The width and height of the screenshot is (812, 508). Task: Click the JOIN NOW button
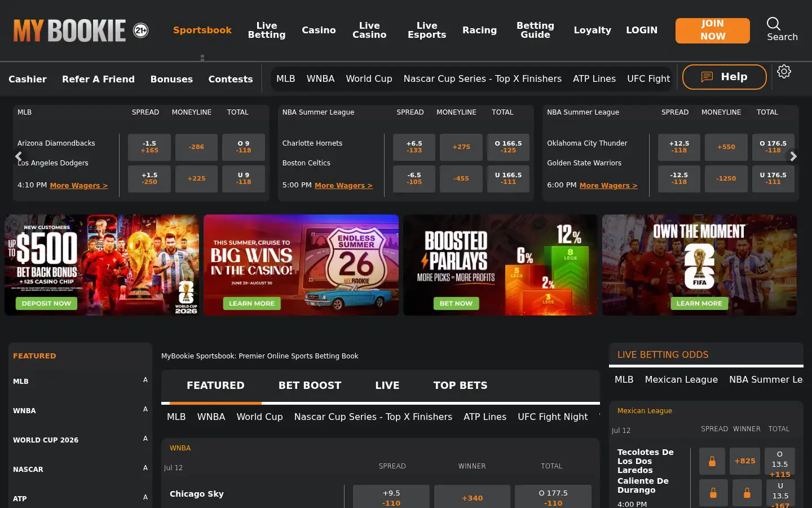pyautogui.click(x=713, y=30)
